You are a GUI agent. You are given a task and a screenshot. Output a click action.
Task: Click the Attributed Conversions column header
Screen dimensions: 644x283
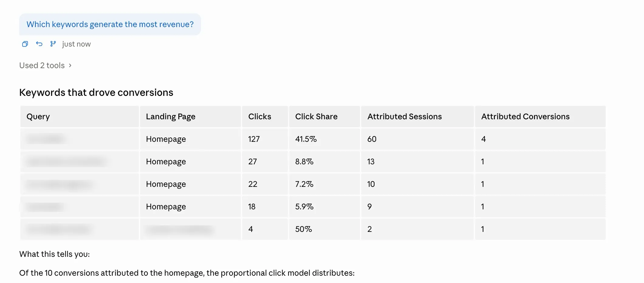point(525,117)
